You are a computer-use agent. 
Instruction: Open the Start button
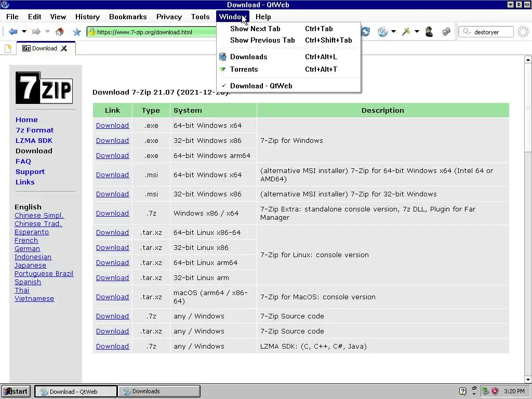tap(16, 391)
